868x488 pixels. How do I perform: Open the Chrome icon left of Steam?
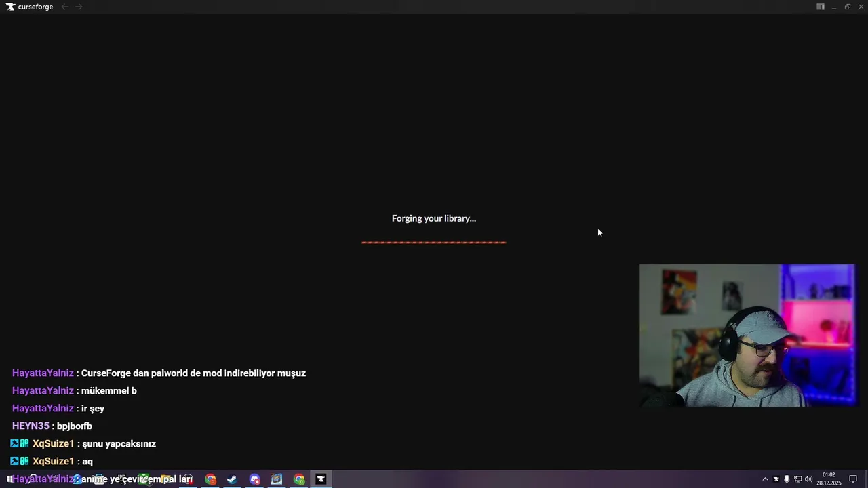click(210, 479)
